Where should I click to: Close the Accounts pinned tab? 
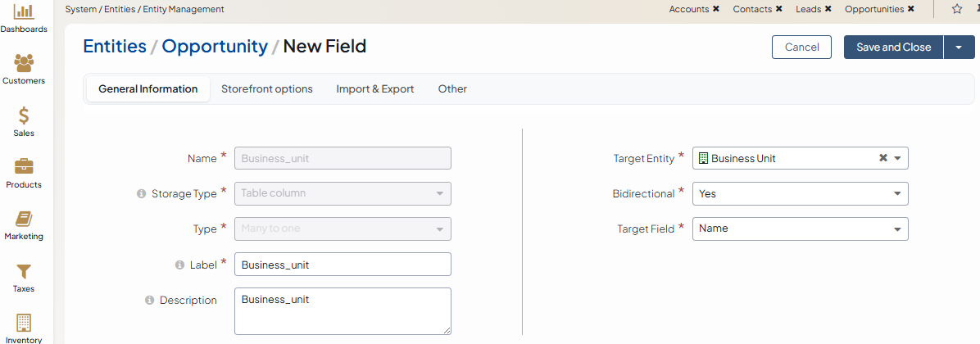point(716,9)
